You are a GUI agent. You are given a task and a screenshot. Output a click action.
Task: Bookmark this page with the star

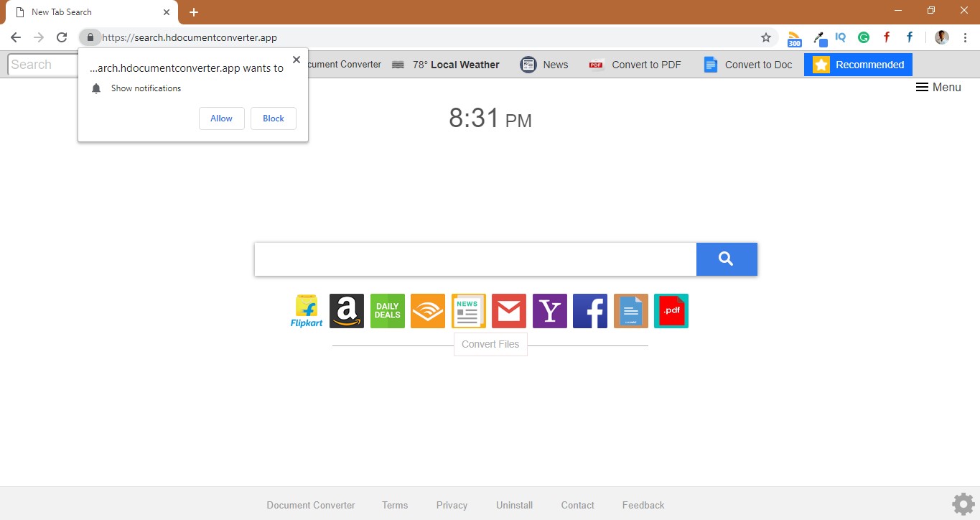pyautogui.click(x=766, y=37)
